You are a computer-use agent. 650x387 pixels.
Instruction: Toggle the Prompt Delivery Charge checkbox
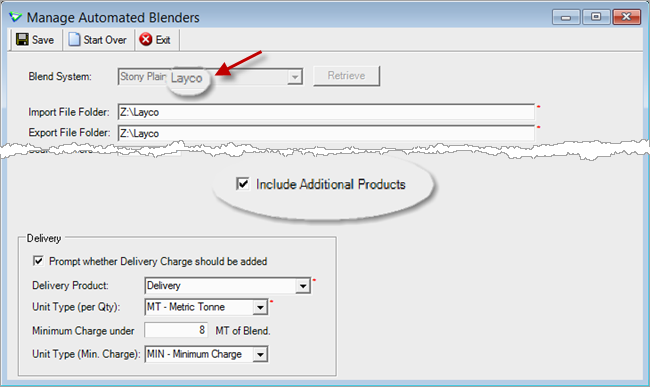(38, 261)
